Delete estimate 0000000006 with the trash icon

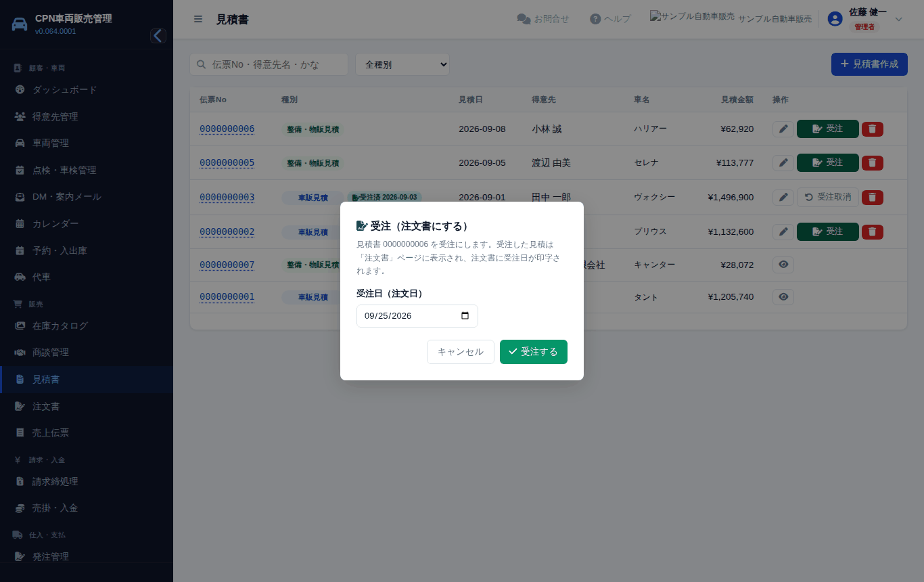click(x=873, y=129)
